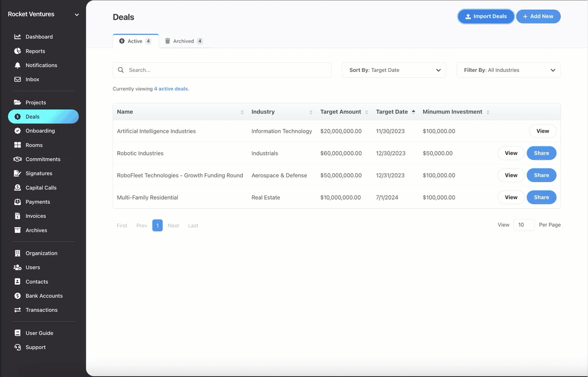Open the Filter By All Industries dropdown
The height and width of the screenshot is (377, 588).
point(509,70)
